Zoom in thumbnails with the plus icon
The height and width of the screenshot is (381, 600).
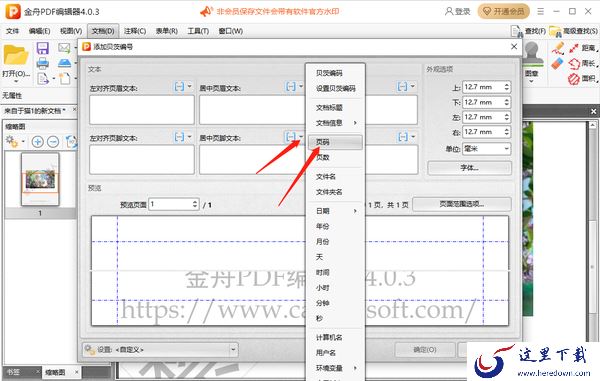[x=37, y=142]
